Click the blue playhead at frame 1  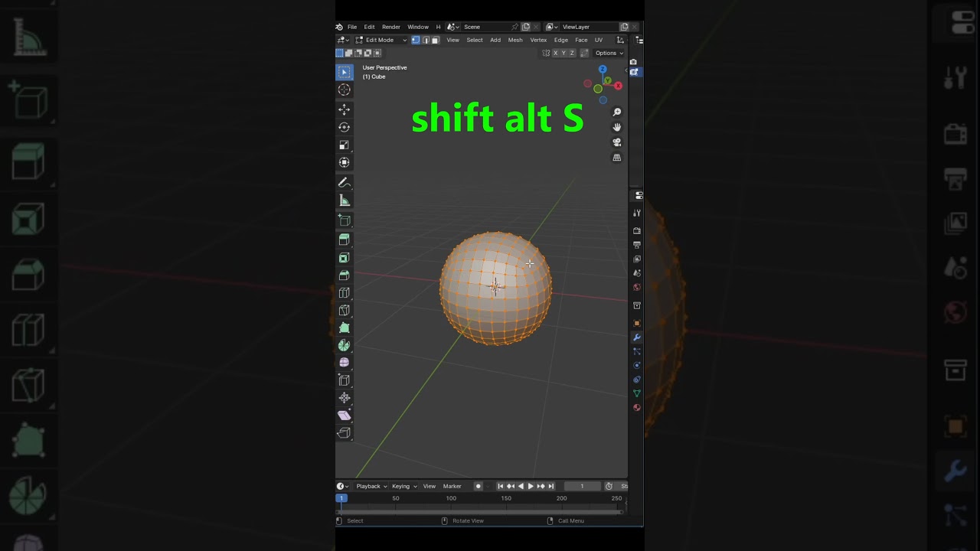tap(341, 498)
